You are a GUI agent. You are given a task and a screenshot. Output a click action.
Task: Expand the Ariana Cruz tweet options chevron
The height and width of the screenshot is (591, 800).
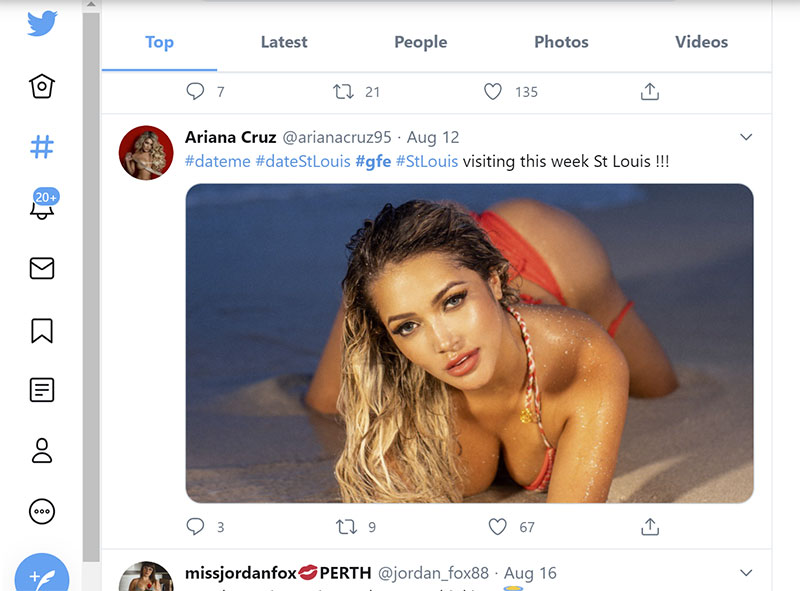coord(745,137)
